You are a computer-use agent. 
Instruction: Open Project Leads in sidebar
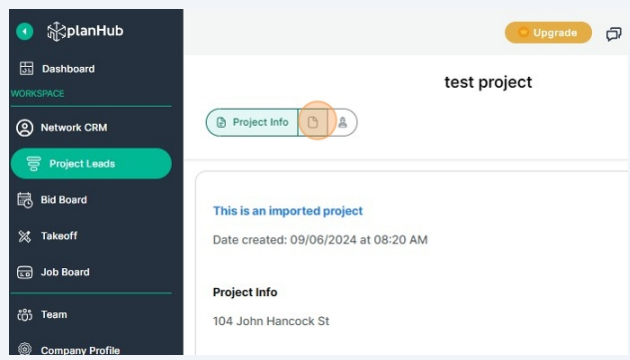coord(91,164)
